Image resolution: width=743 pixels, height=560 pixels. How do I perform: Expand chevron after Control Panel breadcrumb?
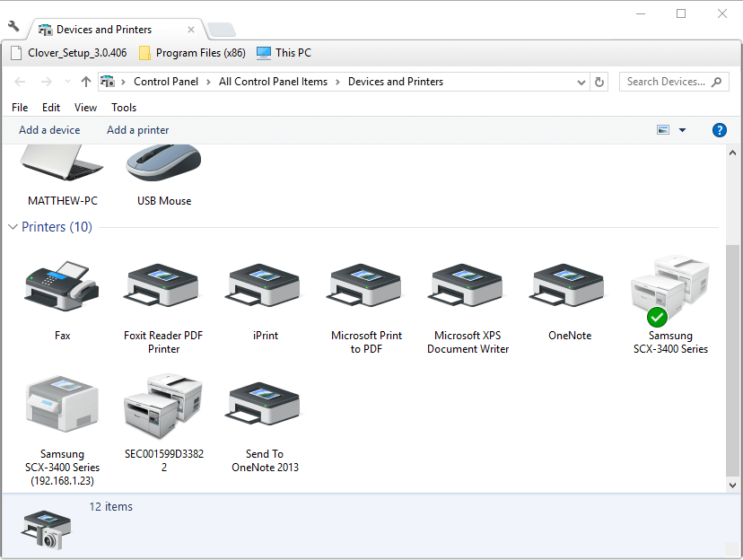pyautogui.click(x=208, y=82)
